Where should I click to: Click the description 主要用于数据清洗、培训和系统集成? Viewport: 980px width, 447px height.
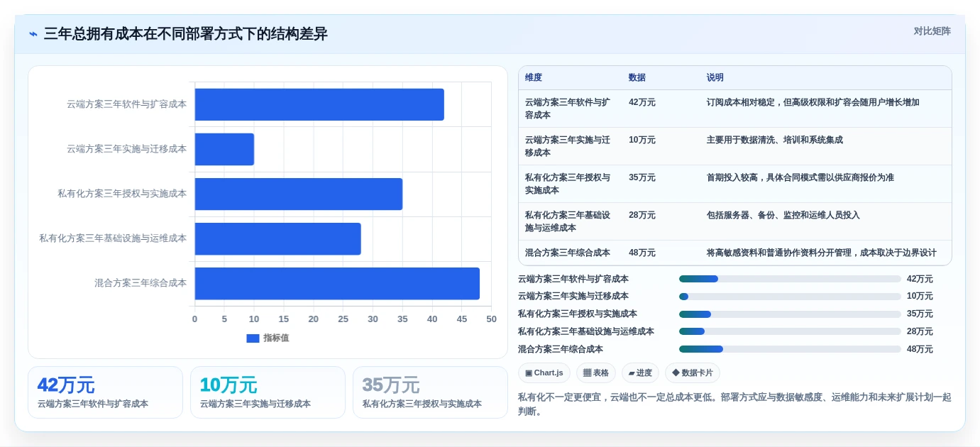775,140
